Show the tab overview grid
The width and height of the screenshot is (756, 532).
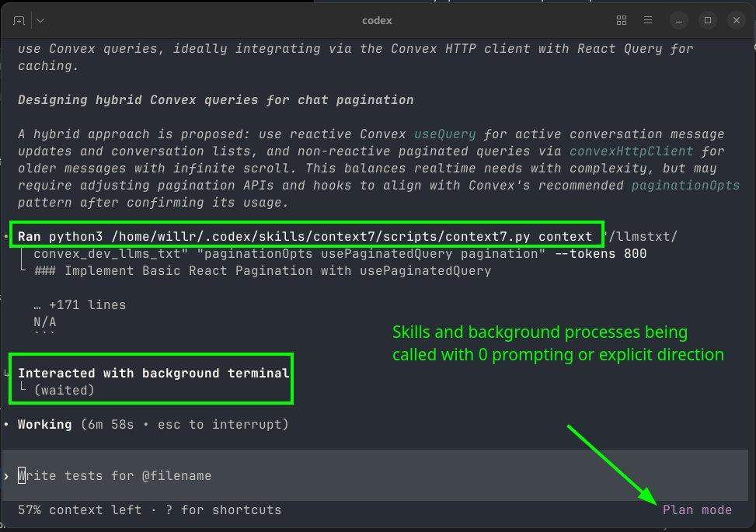[621, 20]
